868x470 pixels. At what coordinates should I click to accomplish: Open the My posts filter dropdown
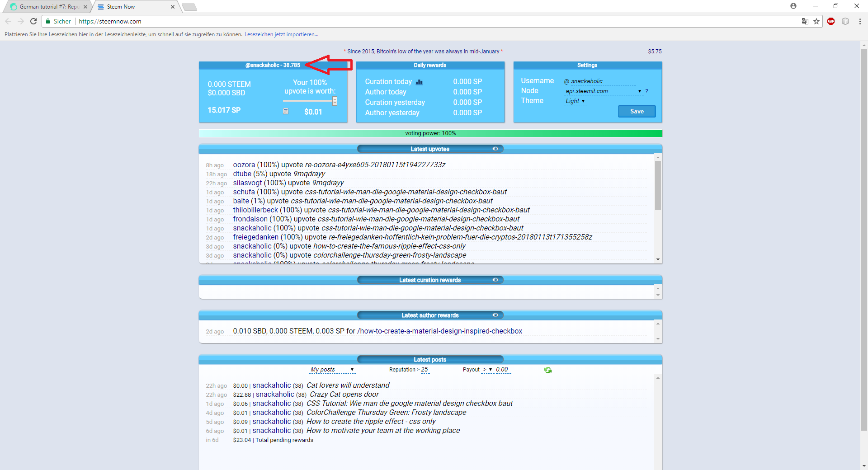tap(332, 370)
